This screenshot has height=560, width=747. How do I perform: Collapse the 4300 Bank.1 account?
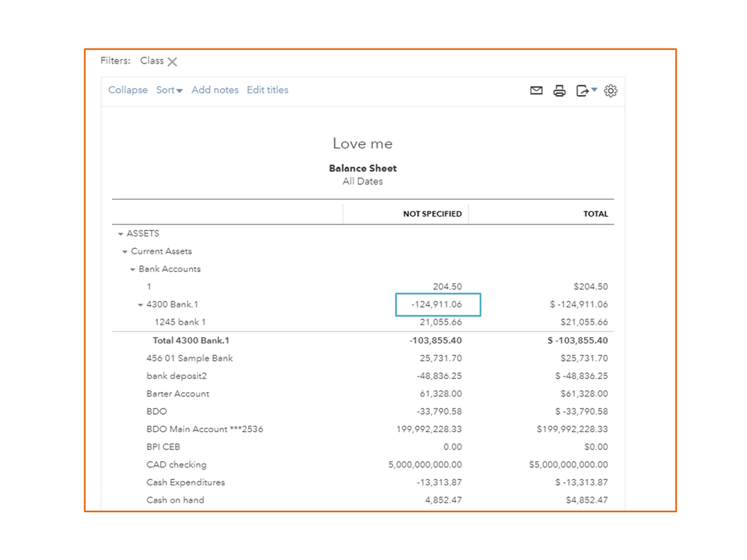point(141,305)
